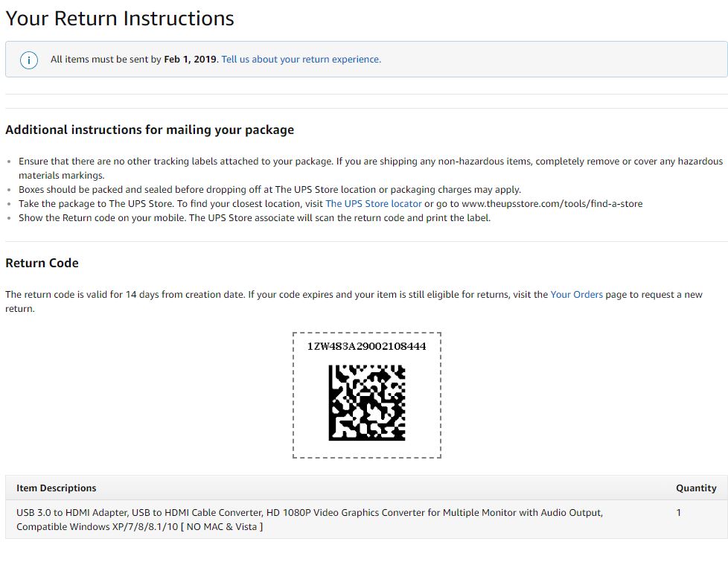The image size is (728, 565).
Task: Click the Quantity column header
Action: pos(696,488)
